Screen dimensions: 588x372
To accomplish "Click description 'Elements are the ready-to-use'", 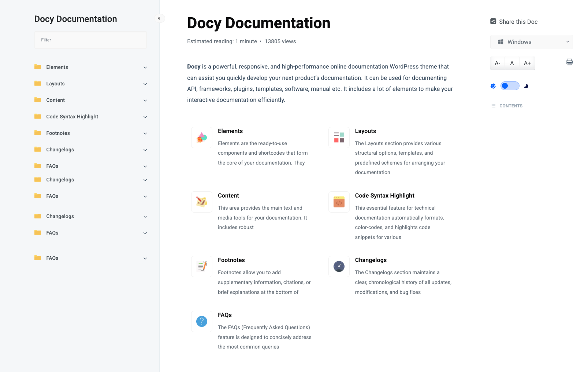I will [x=252, y=143].
